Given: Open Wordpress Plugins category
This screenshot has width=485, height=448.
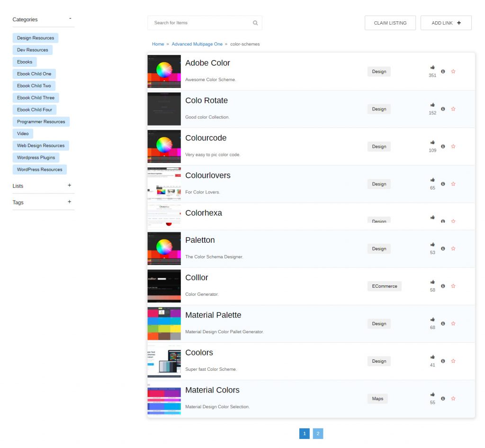Looking at the screenshot, I should pyautogui.click(x=36, y=157).
